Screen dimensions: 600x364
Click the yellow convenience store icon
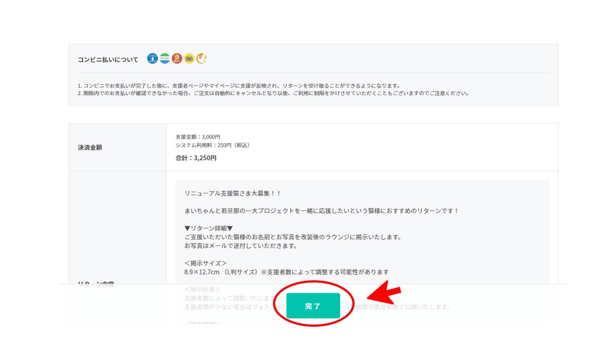[x=189, y=59]
